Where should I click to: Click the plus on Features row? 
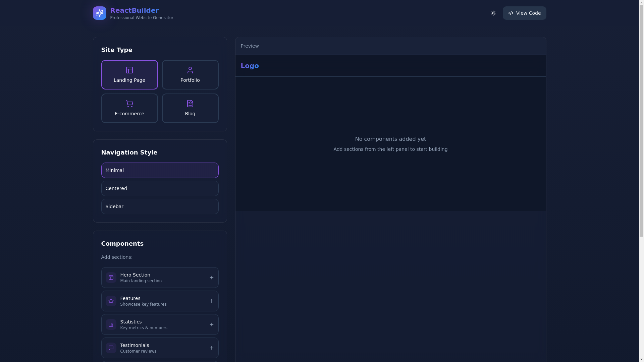211,301
